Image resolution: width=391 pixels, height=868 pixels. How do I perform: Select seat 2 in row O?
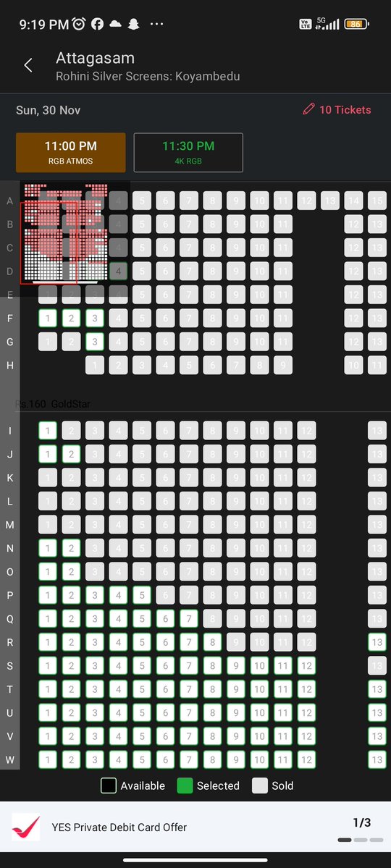(x=71, y=571)
